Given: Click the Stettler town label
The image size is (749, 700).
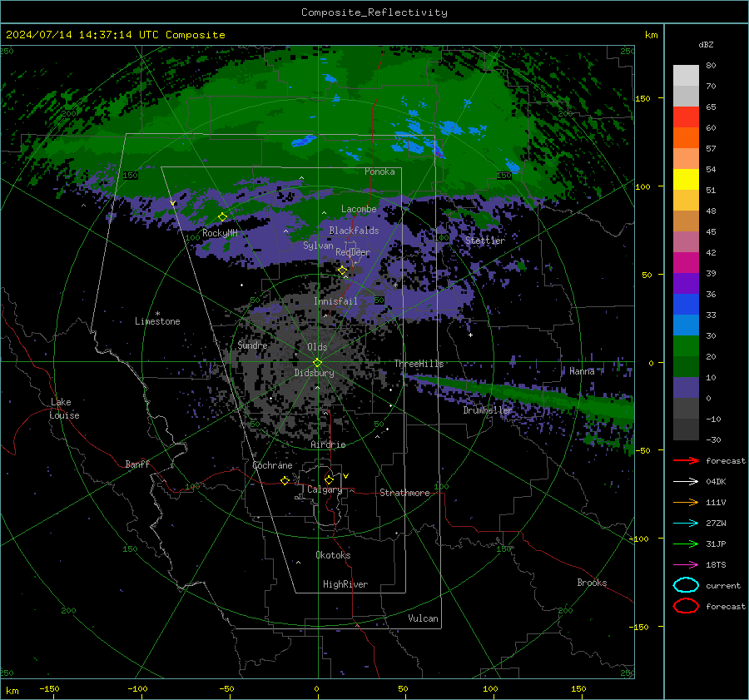Looking at the screenshot, I should tap(485, 241).
